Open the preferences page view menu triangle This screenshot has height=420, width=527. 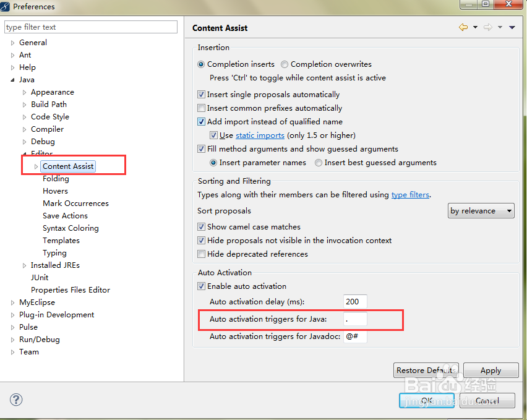coord(512,27)
